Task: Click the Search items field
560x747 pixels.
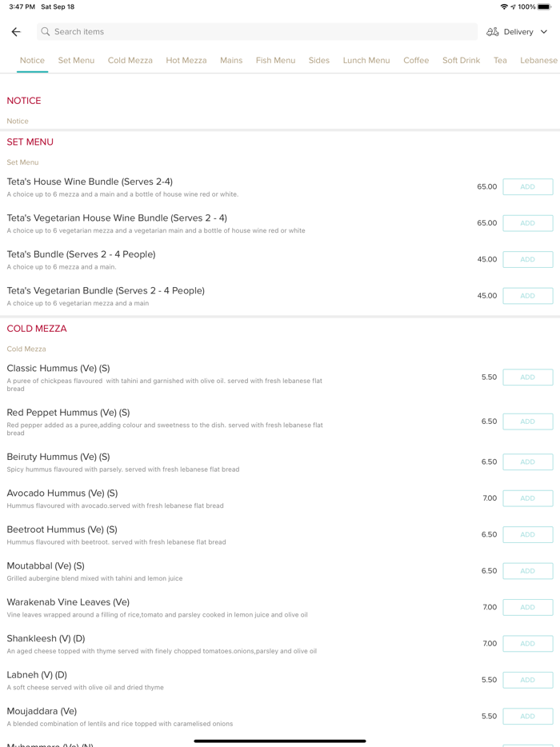Action: pyautogui.click(x=256, y=32)
